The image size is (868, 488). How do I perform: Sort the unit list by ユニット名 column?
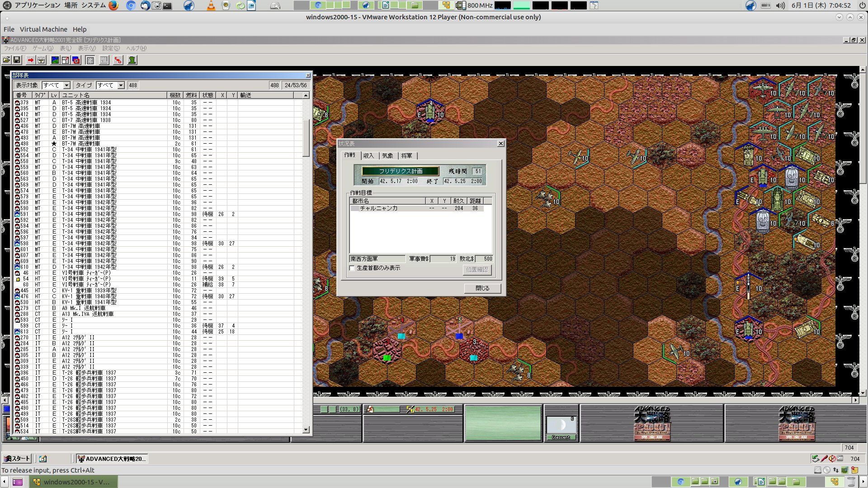tap(113, 95)
